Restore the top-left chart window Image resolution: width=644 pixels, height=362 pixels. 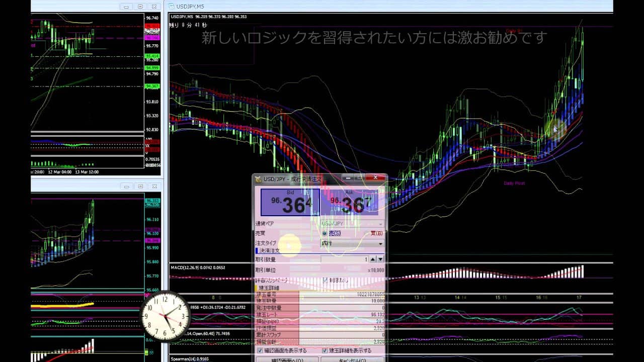(140, 7)
